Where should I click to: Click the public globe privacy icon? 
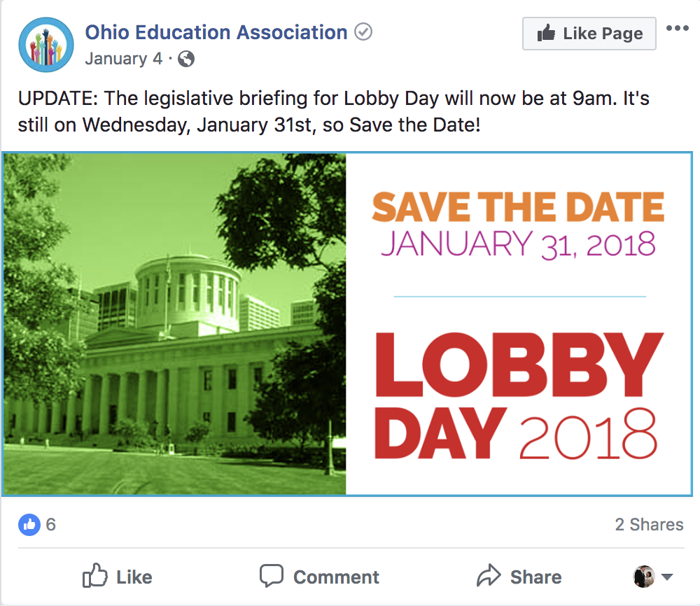[186, 59]
